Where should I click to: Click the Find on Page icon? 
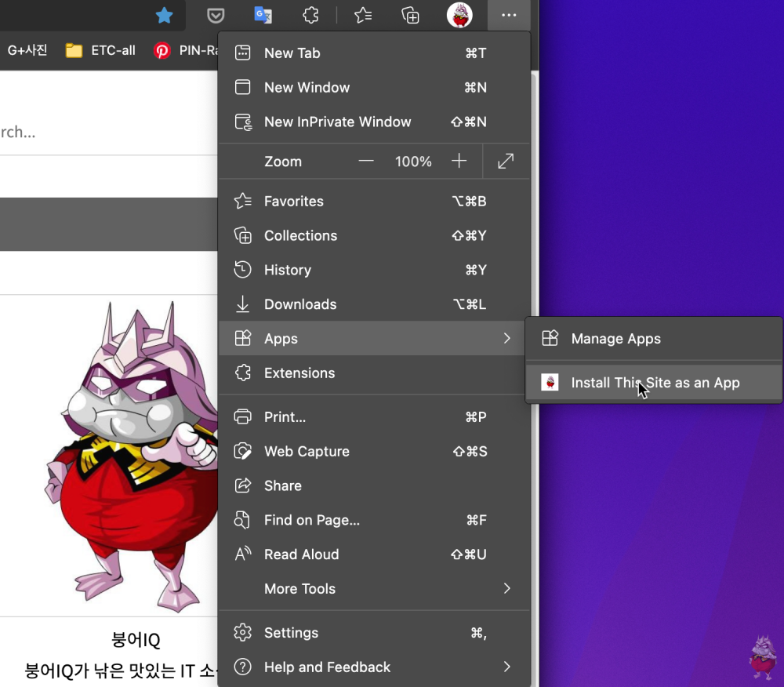[242, 520]
